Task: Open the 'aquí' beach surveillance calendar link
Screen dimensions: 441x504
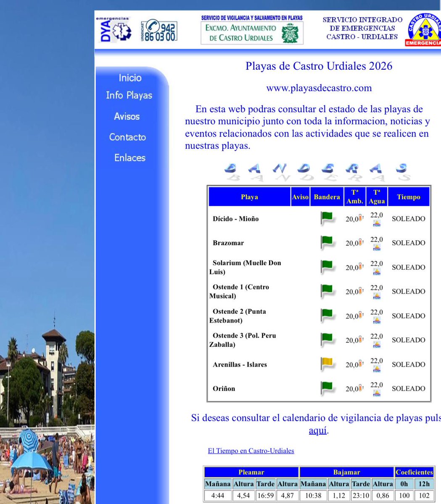Action: pyautogui.click(x=318, y=430)
